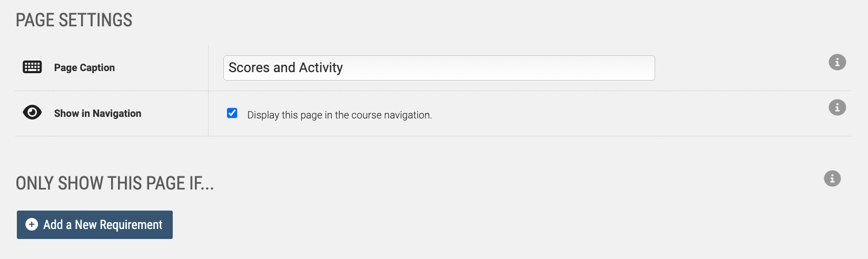
Task: Click the Page Caption label
Action: (84, 67)
